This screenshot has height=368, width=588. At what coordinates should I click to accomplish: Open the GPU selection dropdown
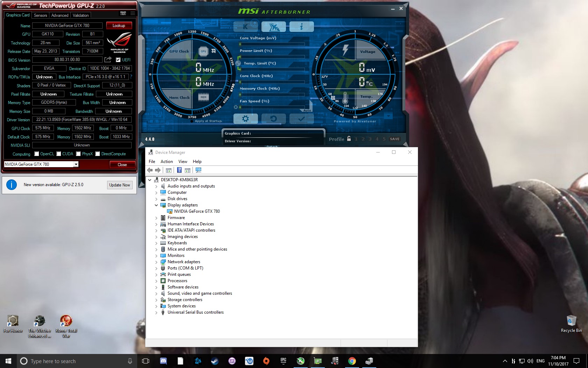coord(76,164)
